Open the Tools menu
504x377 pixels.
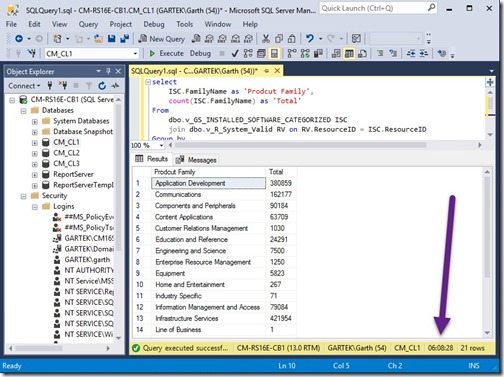point(185,24)
